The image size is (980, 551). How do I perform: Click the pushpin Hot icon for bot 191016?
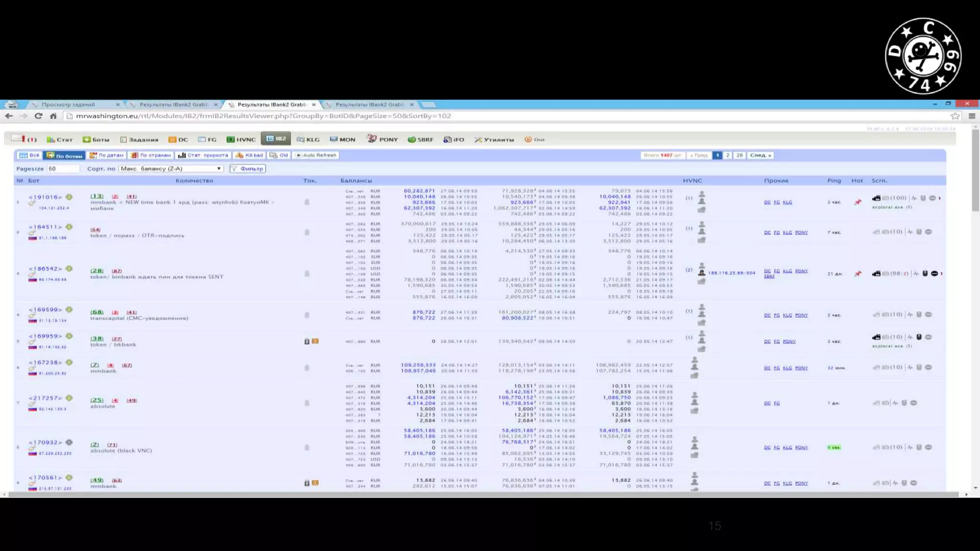[x=857, y=202]
